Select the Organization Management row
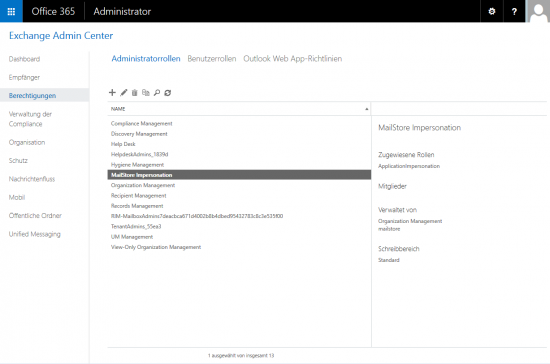550x364 pixels. pos(239,185)
